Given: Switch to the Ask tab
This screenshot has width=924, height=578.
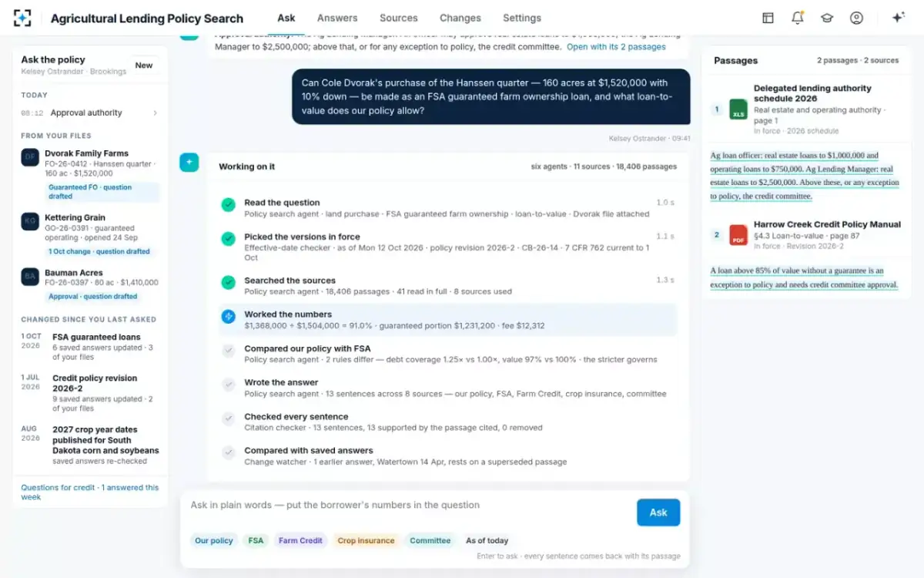Looking at the screenshot, I should (x=286, y=18).
